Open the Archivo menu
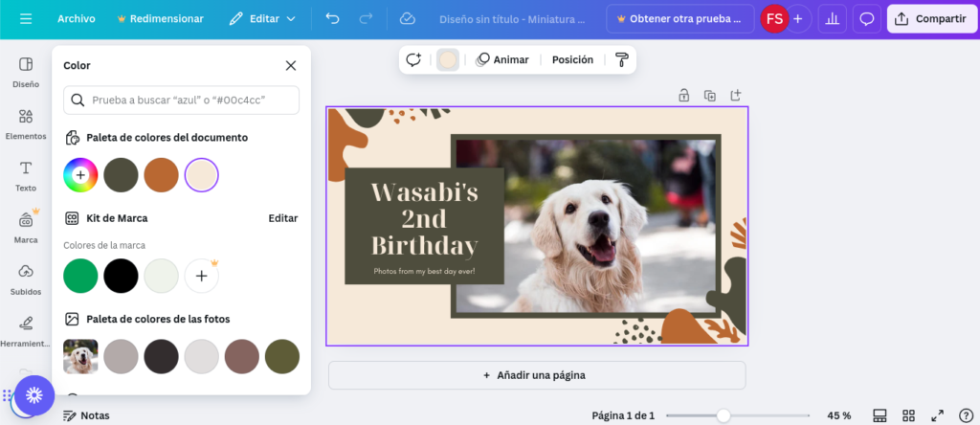Screen dimensions: 980x425 tap(77, 19)
